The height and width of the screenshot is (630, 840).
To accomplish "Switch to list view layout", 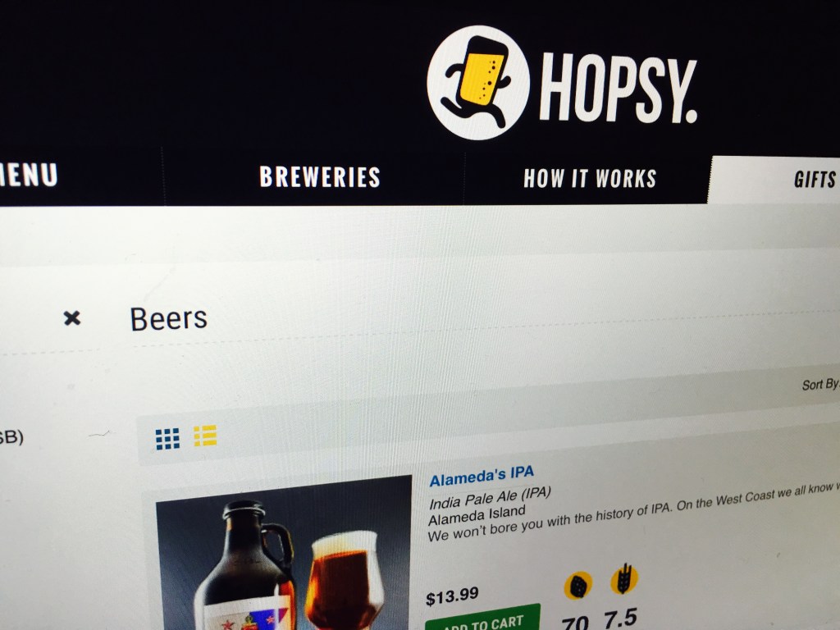I will coord(205,436).
